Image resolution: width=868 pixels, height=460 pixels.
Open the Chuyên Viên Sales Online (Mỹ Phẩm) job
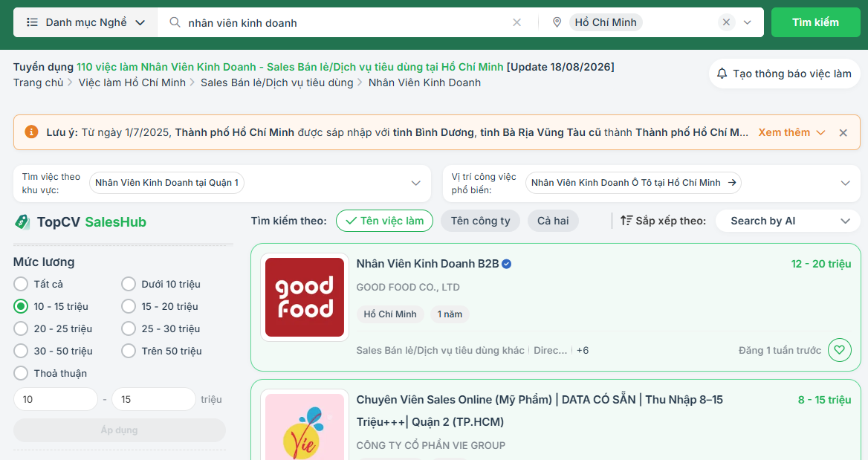click(540, 411)
